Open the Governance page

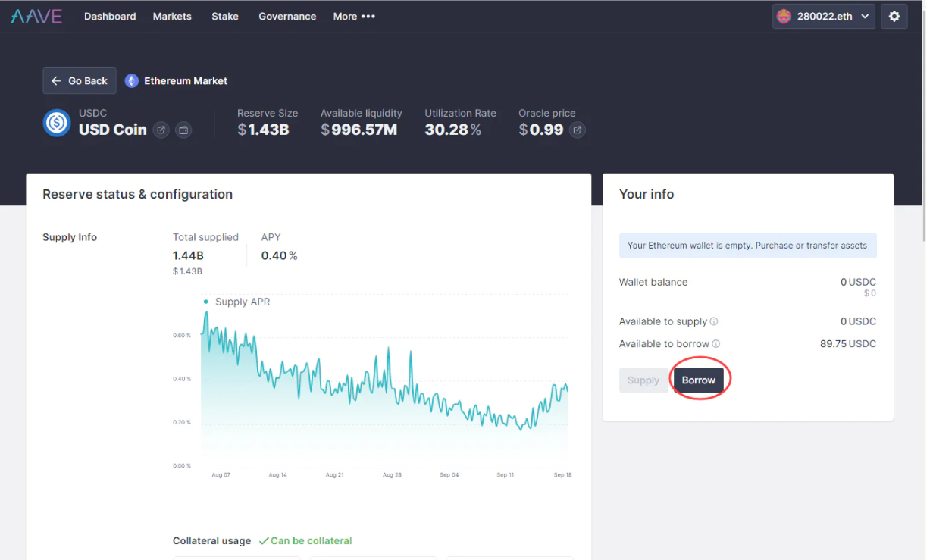click(287, 16)
